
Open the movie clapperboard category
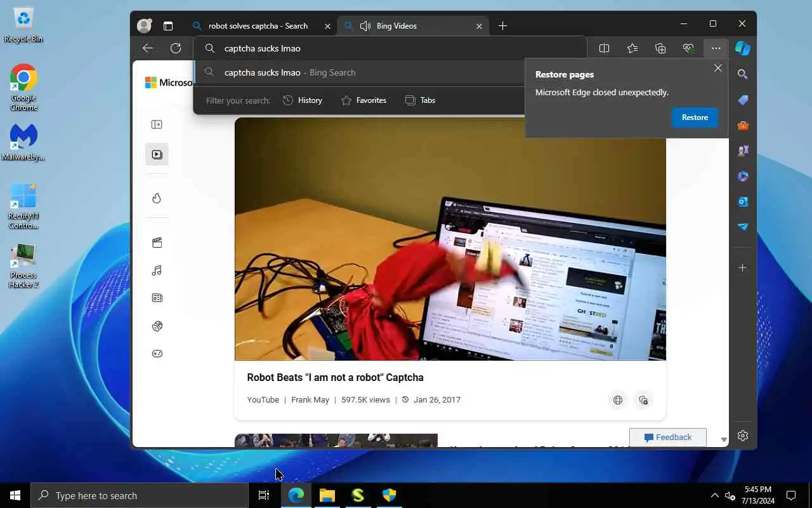(x=157, y=243)
